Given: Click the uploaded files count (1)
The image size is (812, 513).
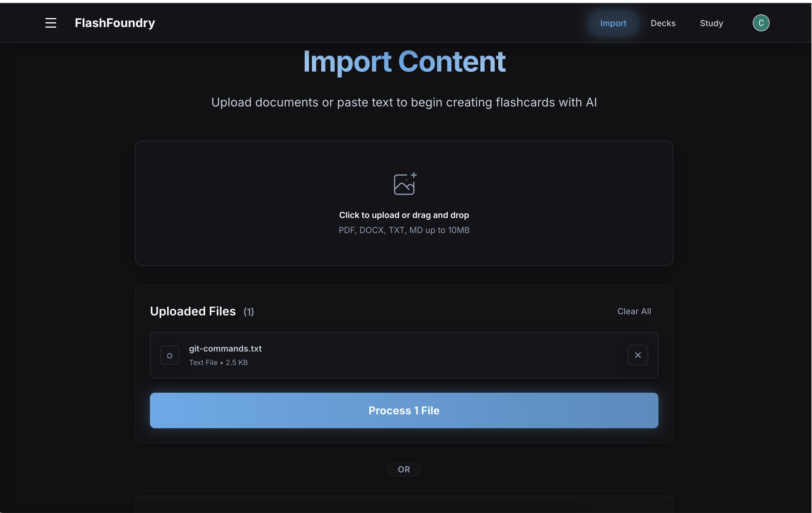Looking at the screenshot, I should click(x=249, y=312).
